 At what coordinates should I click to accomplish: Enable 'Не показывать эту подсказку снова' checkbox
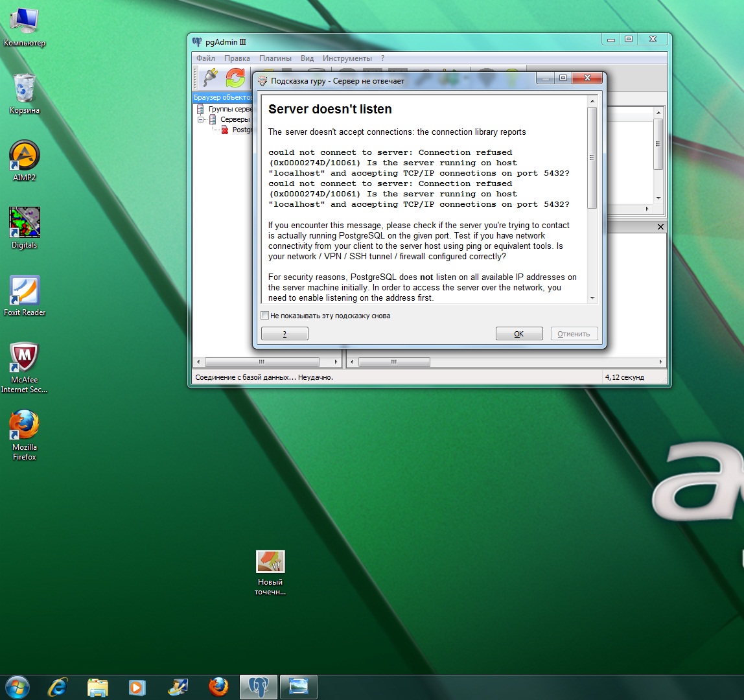[x=265, y=316]
